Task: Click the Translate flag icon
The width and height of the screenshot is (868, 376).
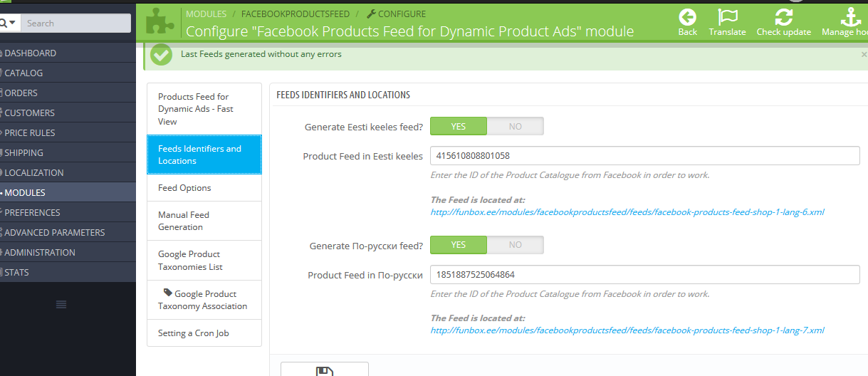Action: click(727, 18)
